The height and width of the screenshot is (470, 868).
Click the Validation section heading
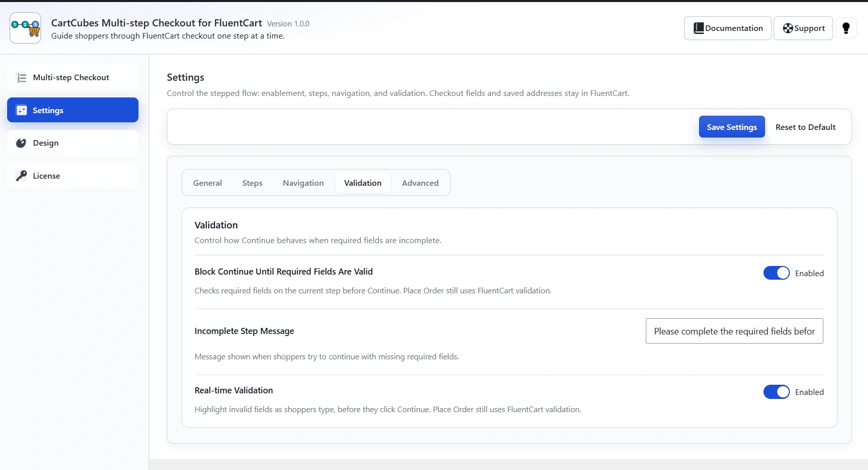[x=216, y=225]
